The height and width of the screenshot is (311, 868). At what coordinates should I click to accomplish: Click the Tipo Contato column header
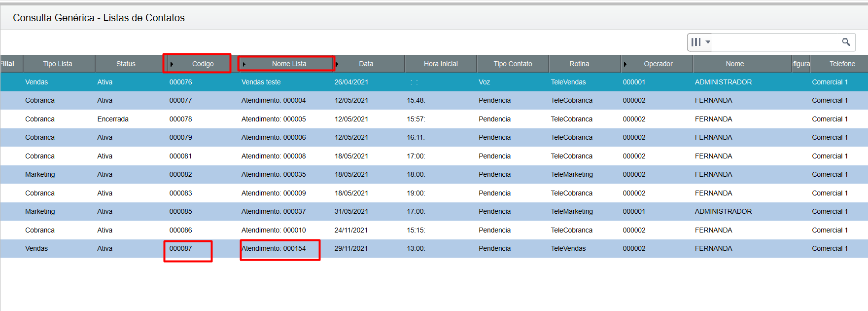click(x=513, y=64)
